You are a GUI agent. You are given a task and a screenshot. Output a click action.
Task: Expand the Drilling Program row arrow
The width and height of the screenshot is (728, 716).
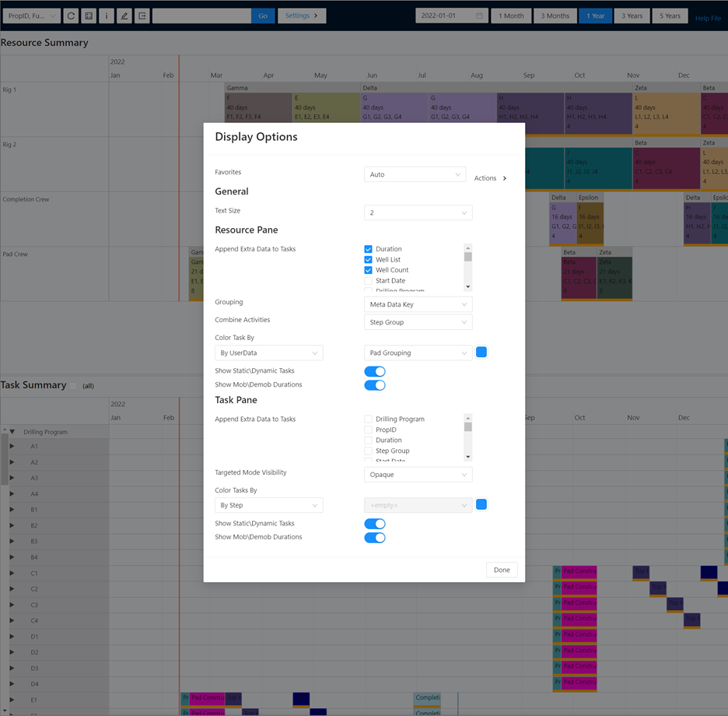11,431
